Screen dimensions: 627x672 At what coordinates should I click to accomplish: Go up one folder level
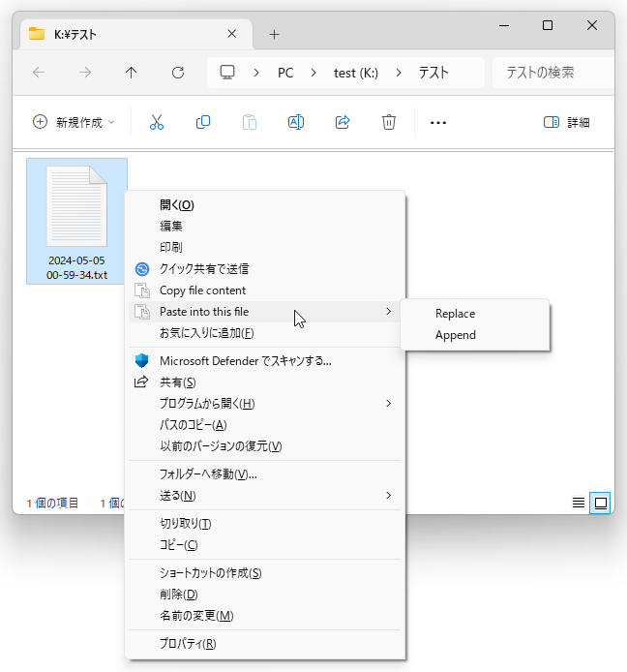click(x=131, y=73)
